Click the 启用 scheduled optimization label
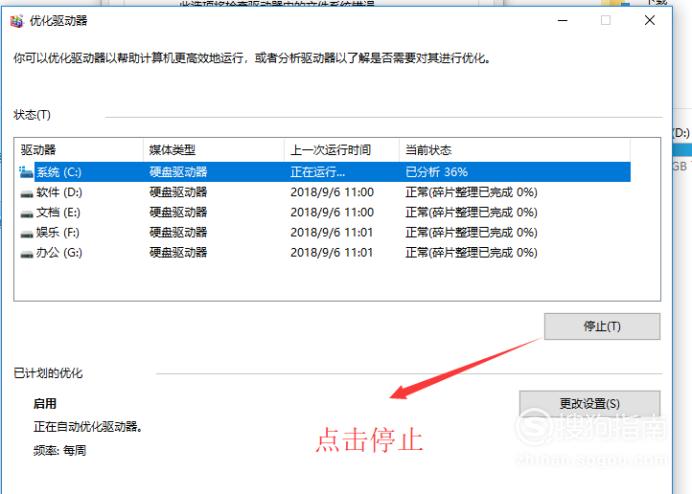 (45, 403)
